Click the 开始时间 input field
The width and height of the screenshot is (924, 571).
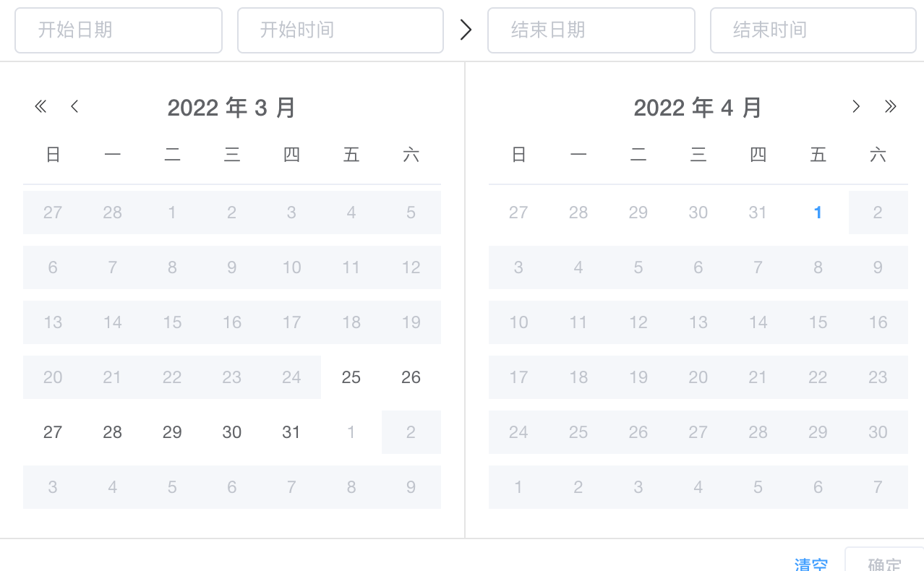tap(341, 30)
